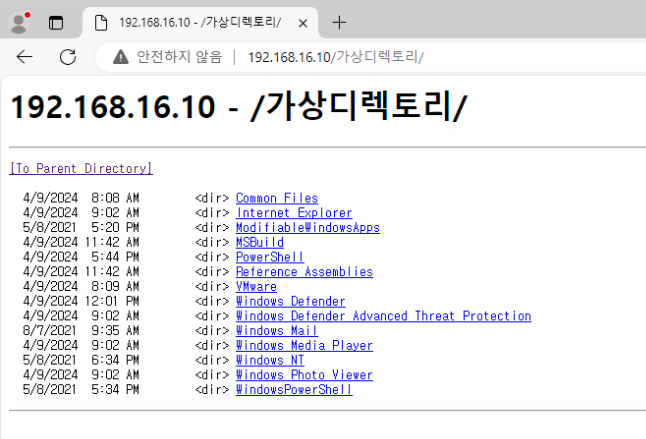Click the timestamp '8/7/2021 9:35 AM'
Viewport: 646px width, 439px height.
[x=81, y=331]
